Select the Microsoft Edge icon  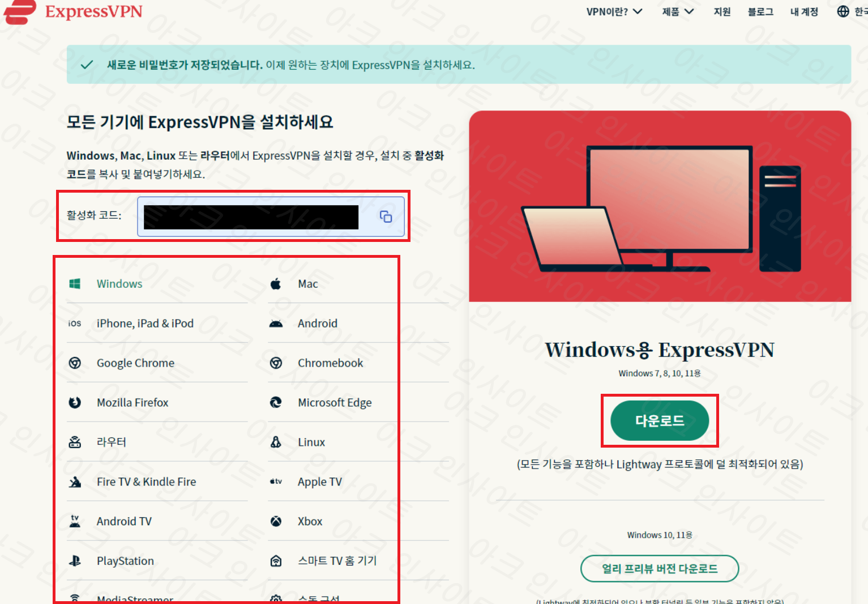[x=276, y=402]
